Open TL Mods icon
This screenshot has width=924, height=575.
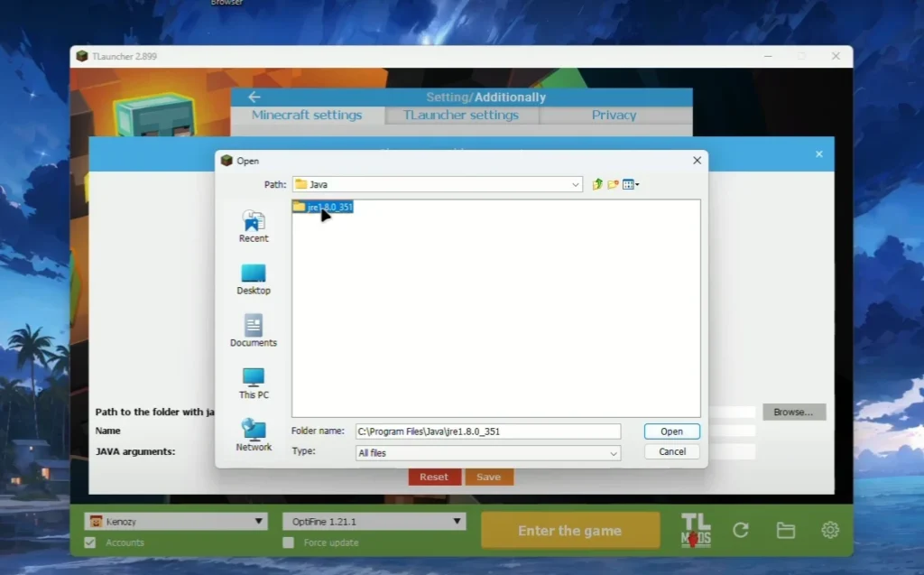tap(696, 530)
